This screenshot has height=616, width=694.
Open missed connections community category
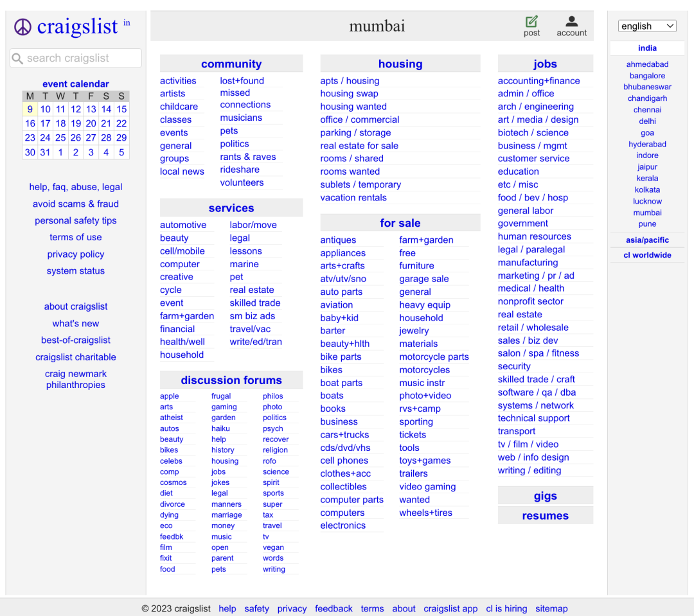[245, 99]
